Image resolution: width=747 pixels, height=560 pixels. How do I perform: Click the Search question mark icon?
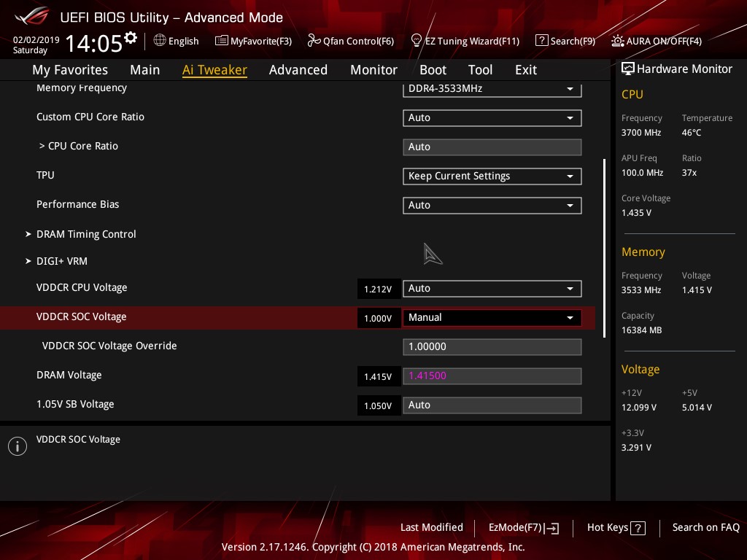[542, 40]
